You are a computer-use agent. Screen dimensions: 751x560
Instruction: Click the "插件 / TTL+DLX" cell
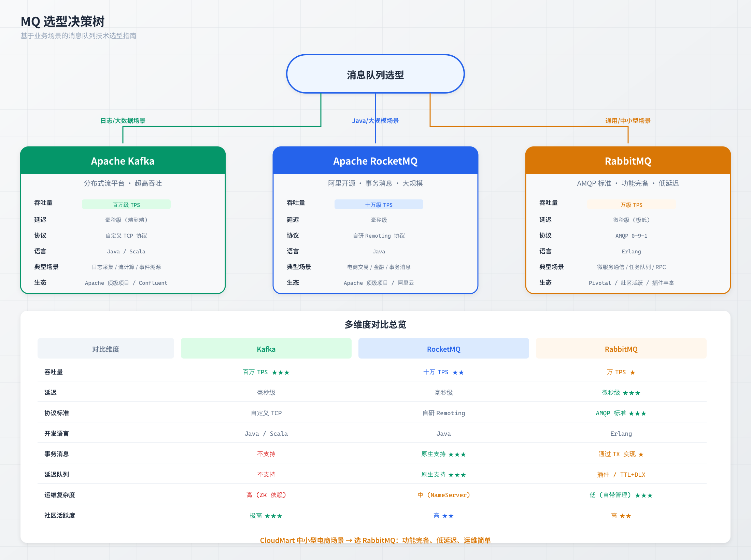click(621, 475)
